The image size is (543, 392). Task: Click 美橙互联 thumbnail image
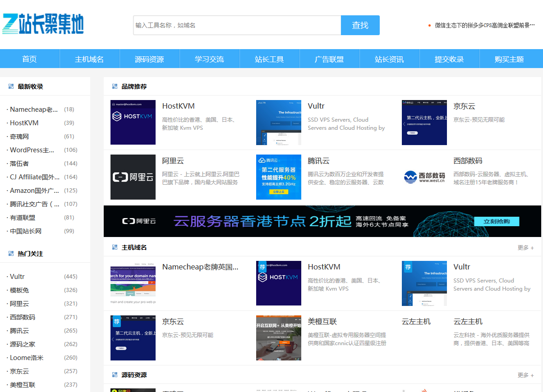pos(279,338)
